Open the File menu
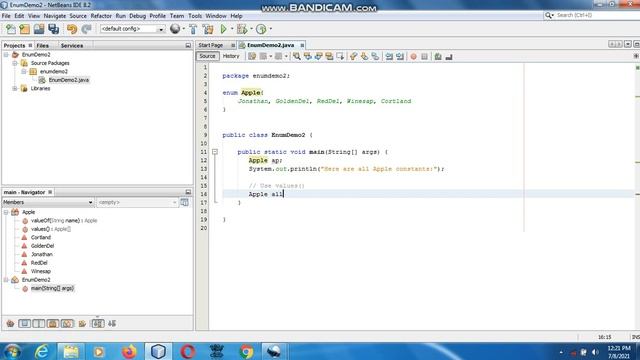The width and height of the screenshot is (640, 360). point(6,16)
